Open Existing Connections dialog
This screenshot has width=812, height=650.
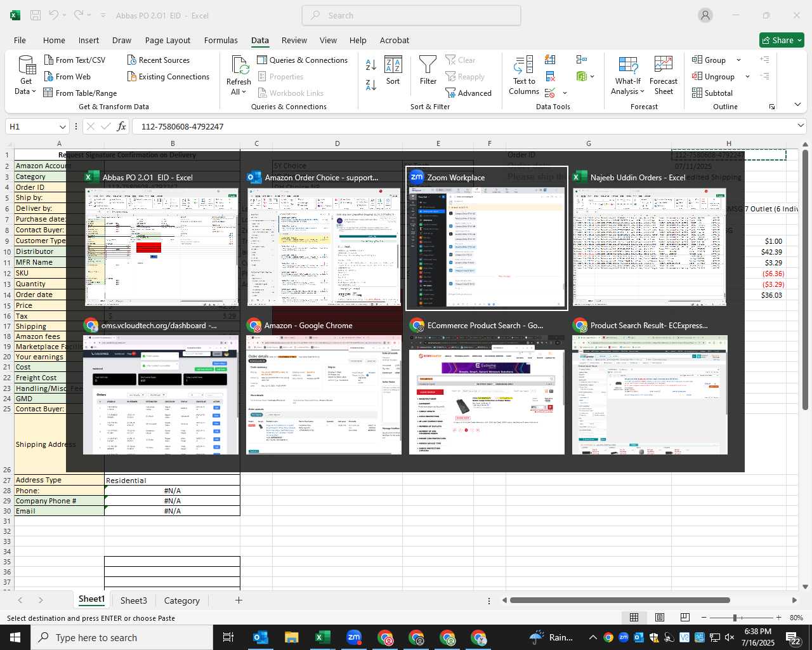pos(168,77)
